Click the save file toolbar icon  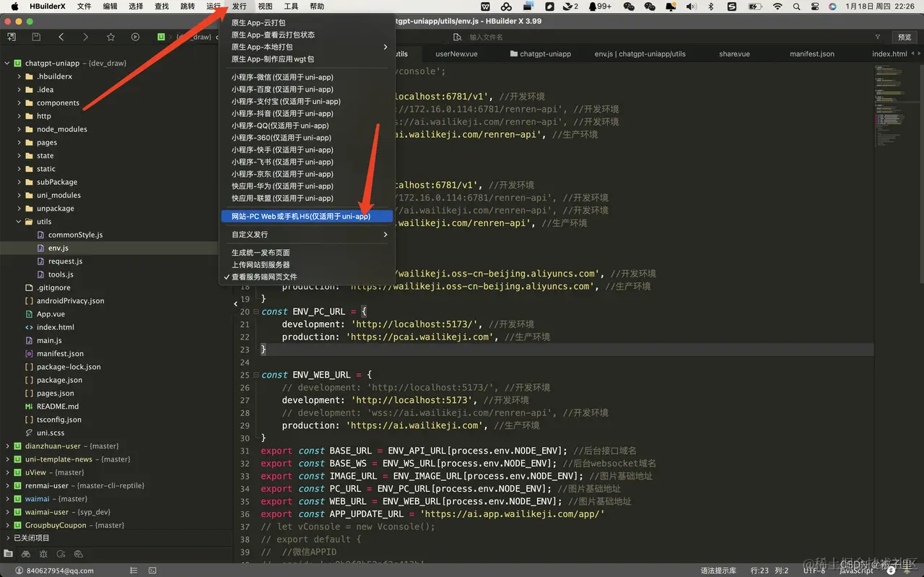click(x=36, y=37)
